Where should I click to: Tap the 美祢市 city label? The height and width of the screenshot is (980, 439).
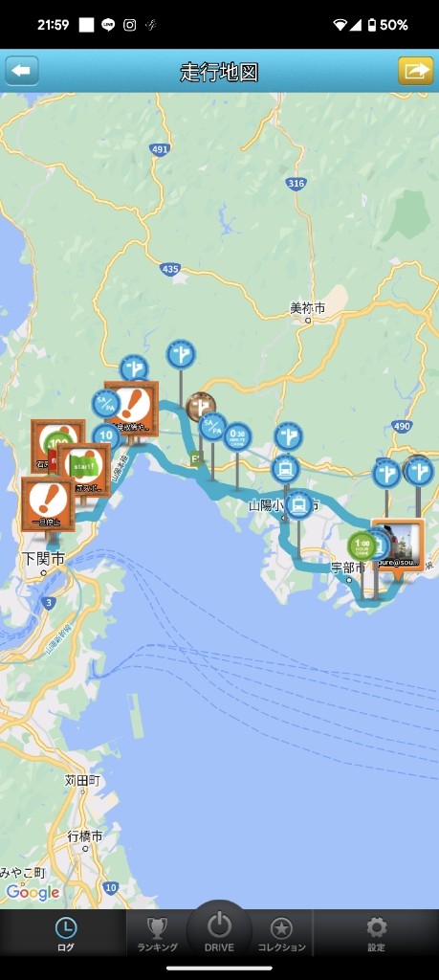308,308
